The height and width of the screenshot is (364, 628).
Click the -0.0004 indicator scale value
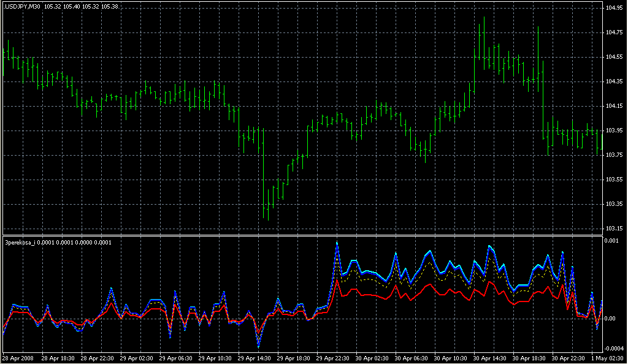coord(615,346)
